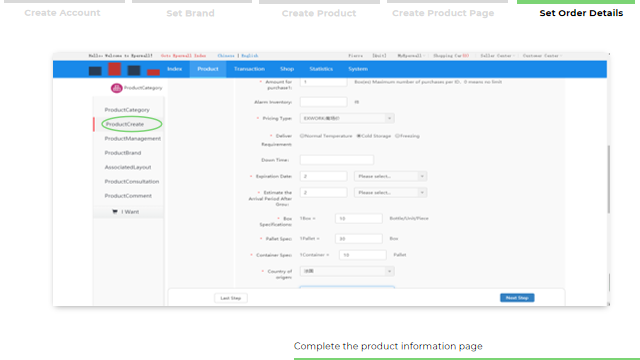Image resolution: width=640 pixels, height=360 pixels.
Task: Open the Pricing Type dropdown
Action: click(x=347, y=118)
